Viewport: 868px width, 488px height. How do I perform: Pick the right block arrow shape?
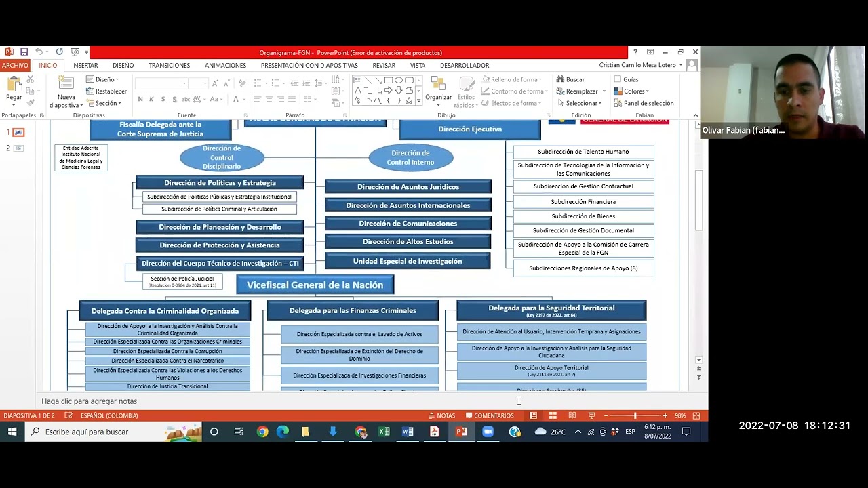[389, 90]
